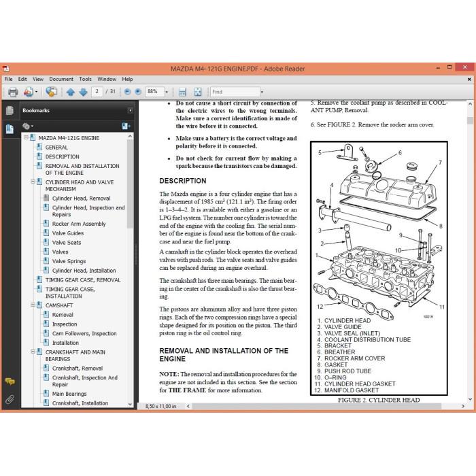Click the zoom in plus button
The height and width of the screenshot is (476, 476).
click(138, 92)
